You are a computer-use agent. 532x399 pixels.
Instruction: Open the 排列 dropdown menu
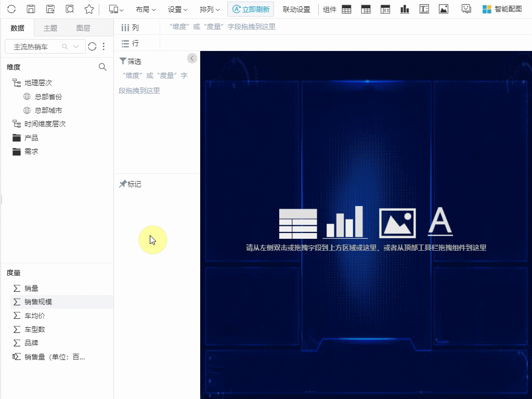[x=210, y=9]
